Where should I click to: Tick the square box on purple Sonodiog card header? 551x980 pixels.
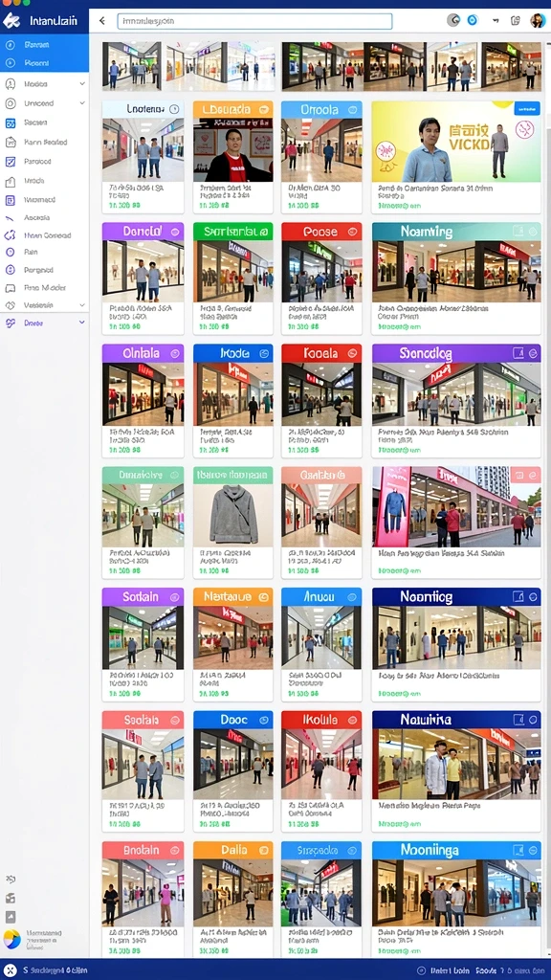tap(518, 353)
